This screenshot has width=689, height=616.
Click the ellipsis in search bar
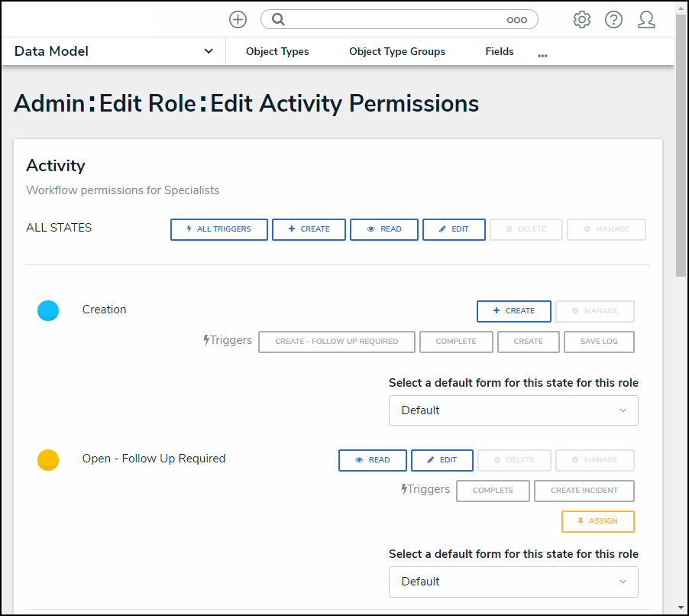[517, 20]
